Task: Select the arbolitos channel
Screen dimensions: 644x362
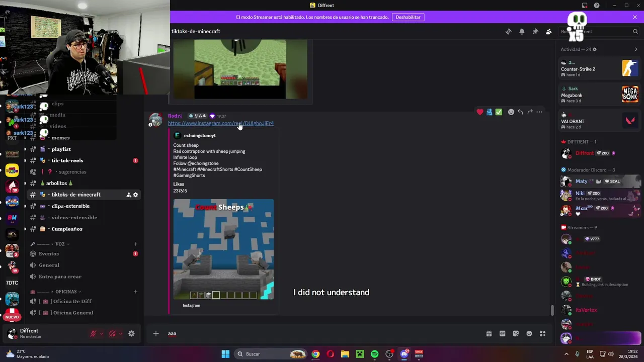Action: point(84,183)
